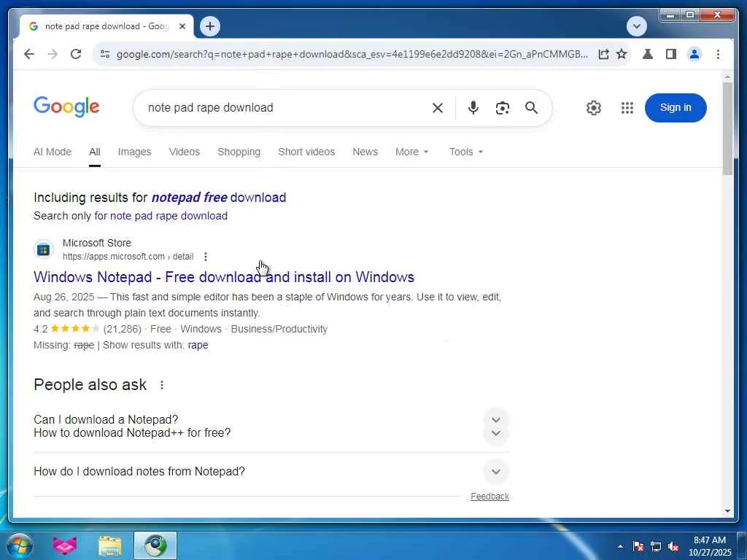Viewport: 747px width, 560px height.
Task: Switch to AI Mode tab
Action: (53, 152)
